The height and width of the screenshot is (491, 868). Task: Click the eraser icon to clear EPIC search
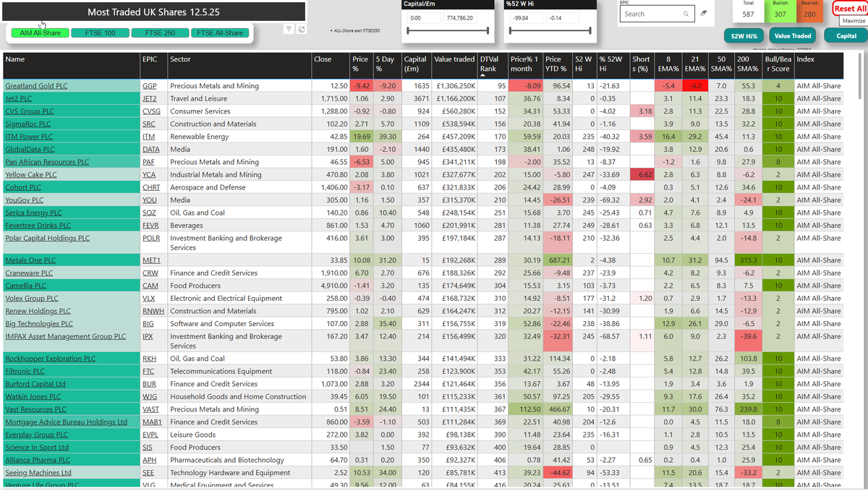704,14
